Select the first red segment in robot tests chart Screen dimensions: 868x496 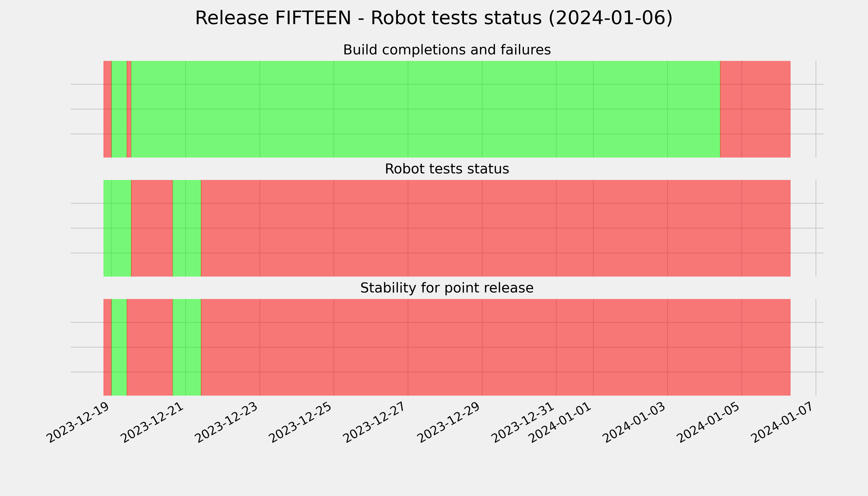pyautogui.click(x=152, y=228)
